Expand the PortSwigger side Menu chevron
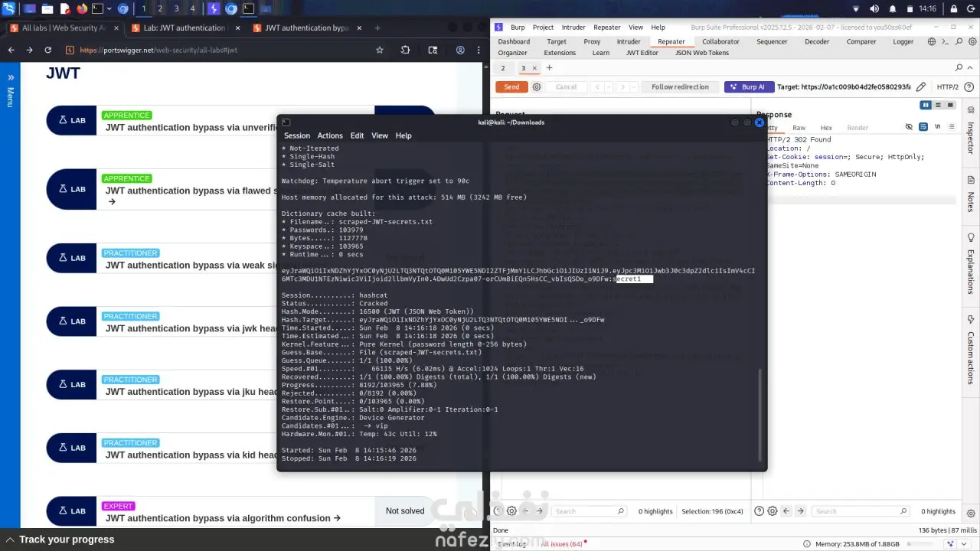The image size is (980, 551). tap(11, 77)
